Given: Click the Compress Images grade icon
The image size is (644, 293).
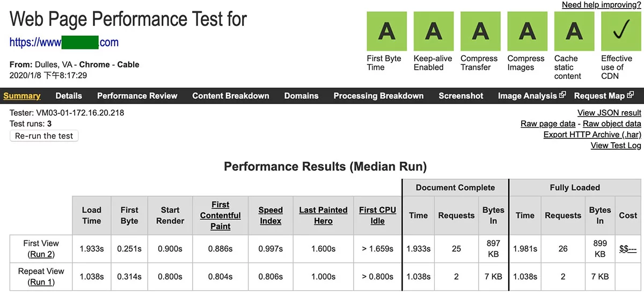Looking at the screenshot, I should click(527, 31).
